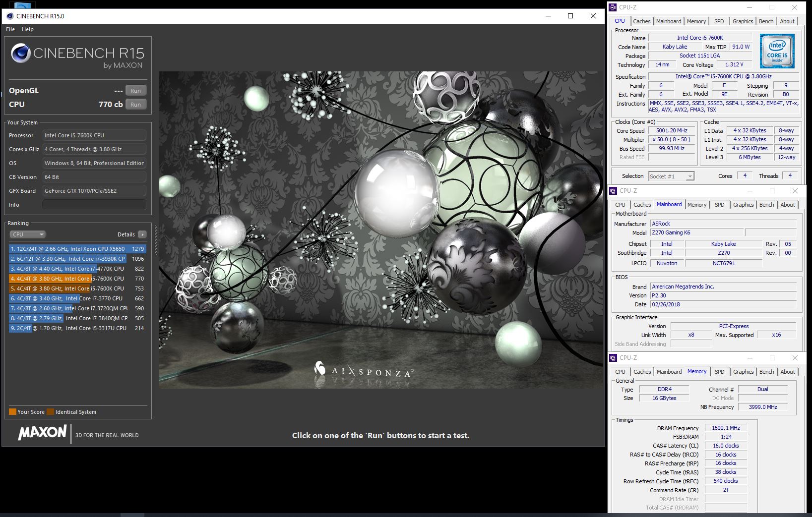Switch middle CPU-Z window to Graphics tab
Screen dimensions: 812x517
coord(743,205)
